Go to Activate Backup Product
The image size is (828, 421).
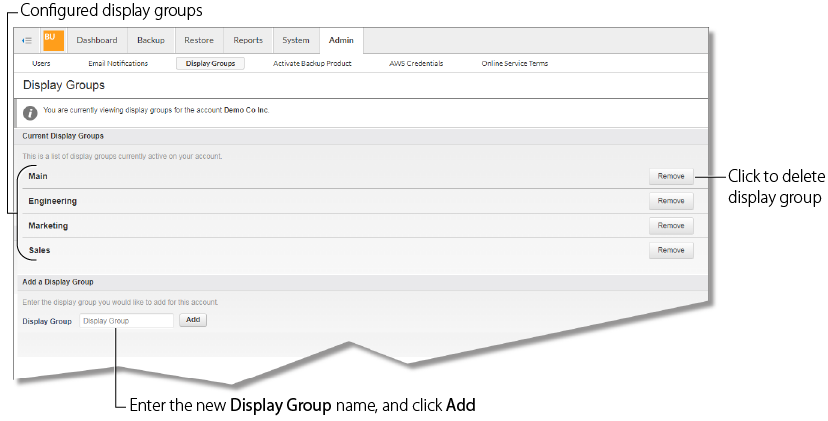click(x=312, y=63)
